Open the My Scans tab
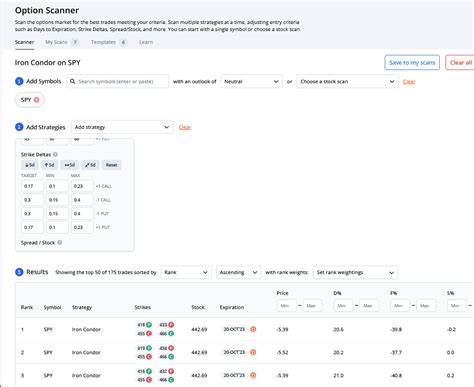 (x=62, y=42)
